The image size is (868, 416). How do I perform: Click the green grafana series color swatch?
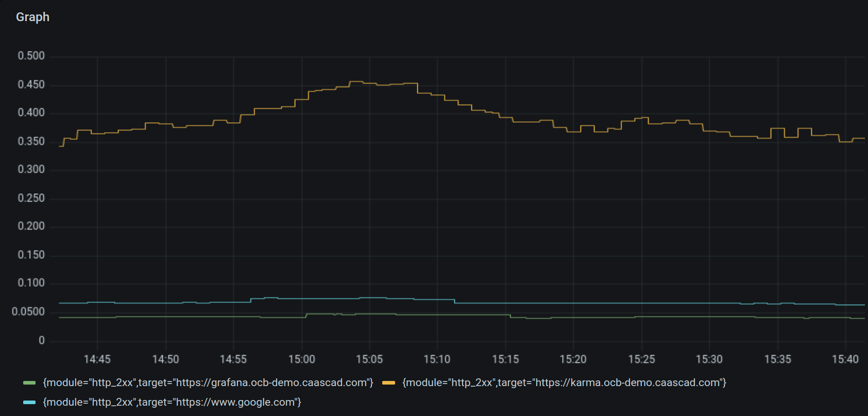tap(29, 383)
